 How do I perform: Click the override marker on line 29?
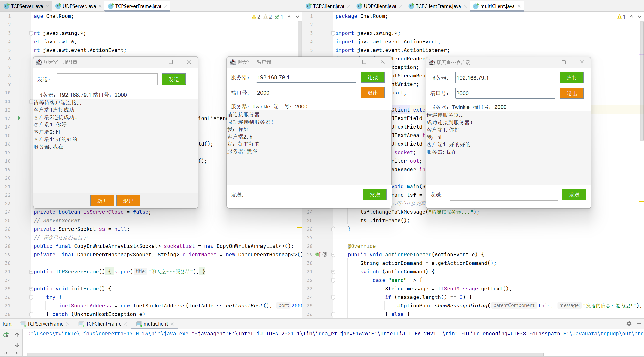(318, 255)
